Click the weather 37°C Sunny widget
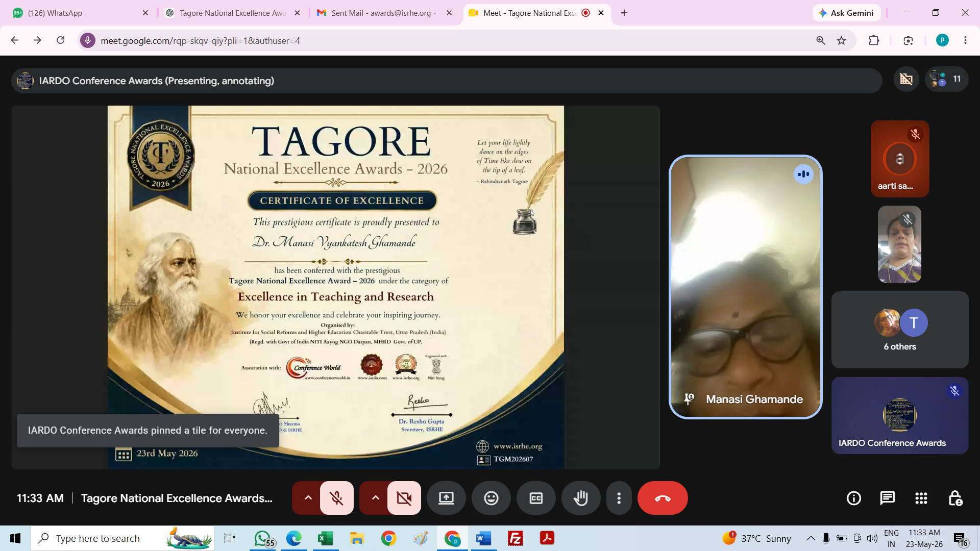Viewport: 980px width, 551px height. [x=757, y=538]
